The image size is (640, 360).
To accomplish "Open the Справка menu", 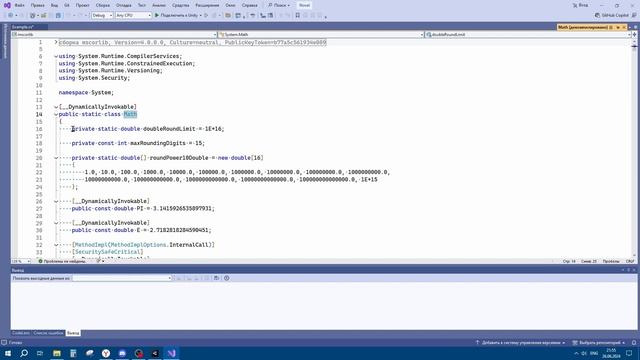I will (249, 5).
